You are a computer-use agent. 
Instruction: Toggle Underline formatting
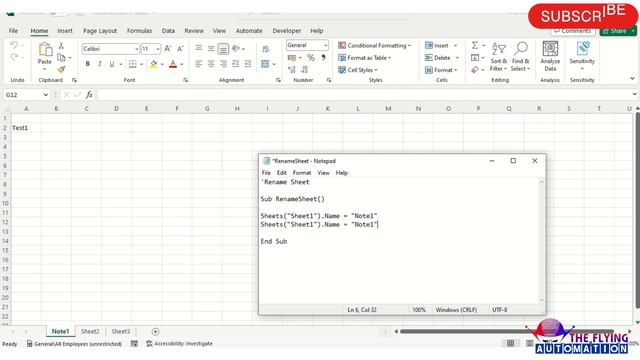(x=112, y=64)
